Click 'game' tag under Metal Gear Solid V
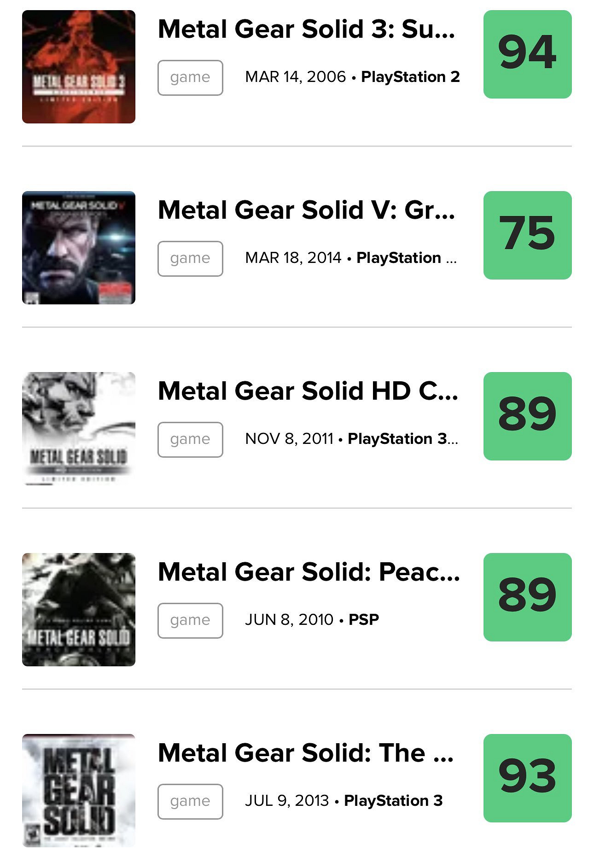 pos(190,259)
